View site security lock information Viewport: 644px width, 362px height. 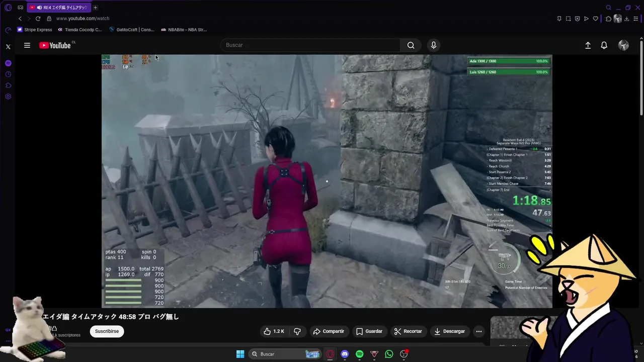click(49, 19)
